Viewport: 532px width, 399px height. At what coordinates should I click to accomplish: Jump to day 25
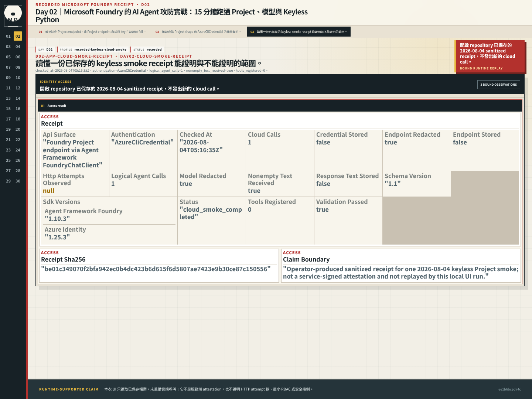[x=8, y=160]
